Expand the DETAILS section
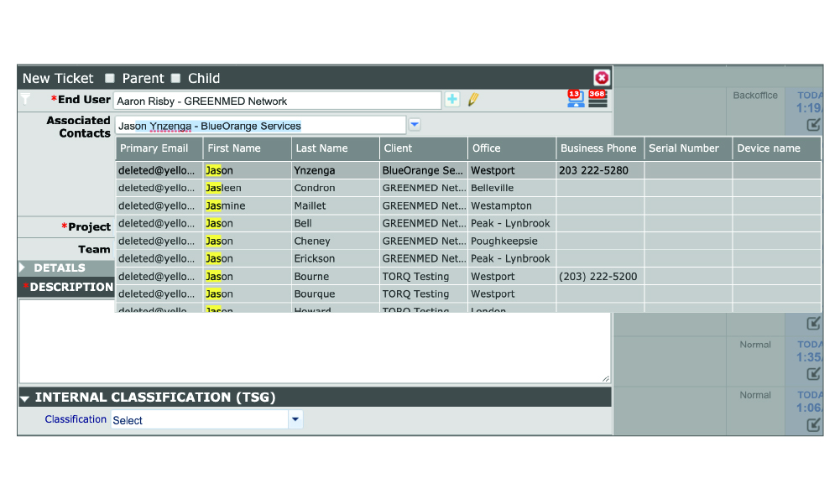 pos(23,268)
